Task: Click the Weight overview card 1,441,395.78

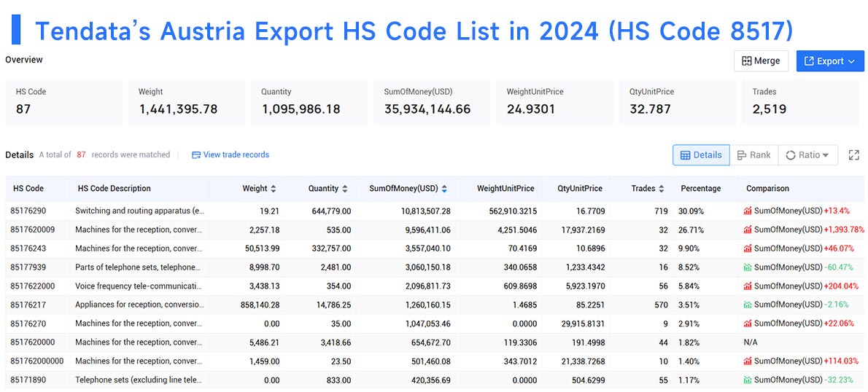Action: [x=187, y=102]
